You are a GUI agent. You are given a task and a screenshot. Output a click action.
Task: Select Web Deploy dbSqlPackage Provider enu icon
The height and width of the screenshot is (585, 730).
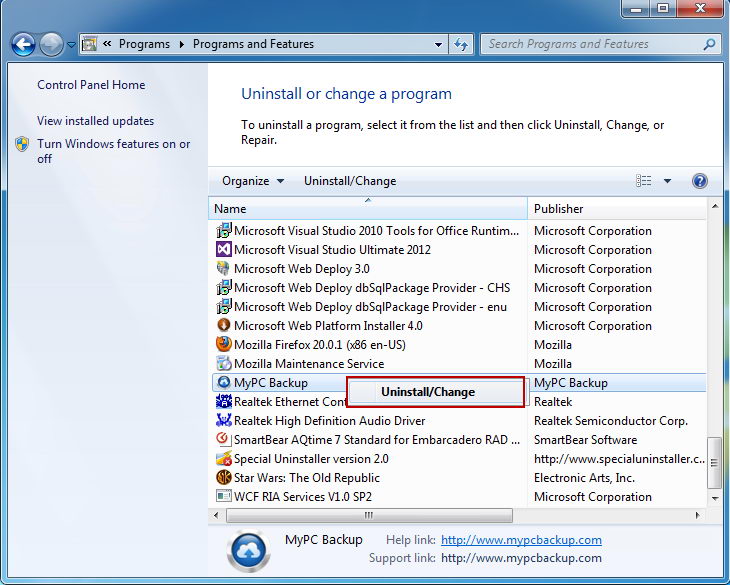(223, 307)
